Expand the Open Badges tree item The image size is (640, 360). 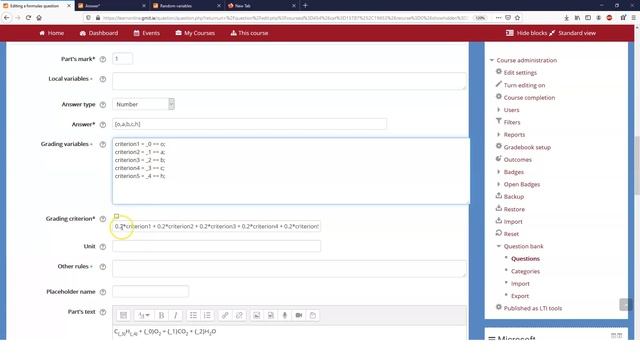coord(498,184)
